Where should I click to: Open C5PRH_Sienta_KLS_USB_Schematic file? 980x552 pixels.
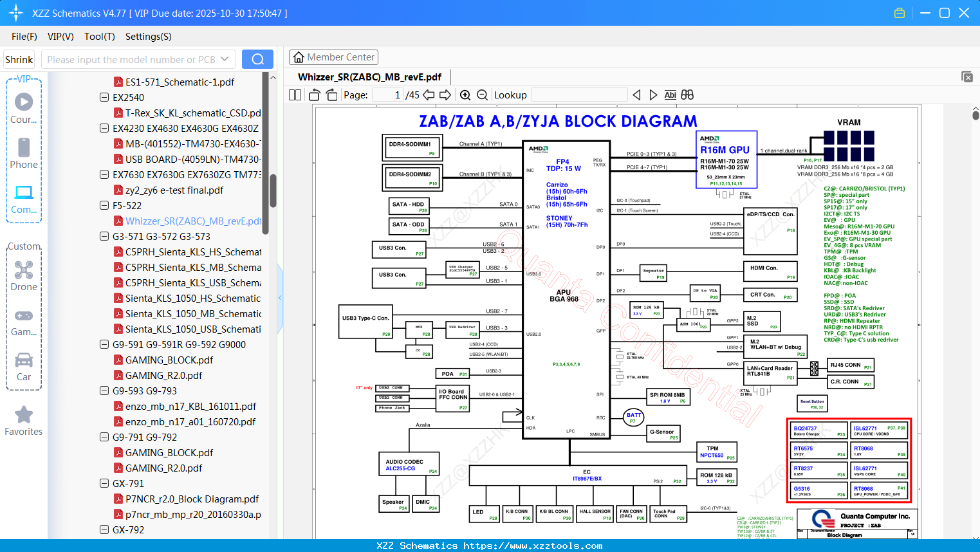point(193,282)
